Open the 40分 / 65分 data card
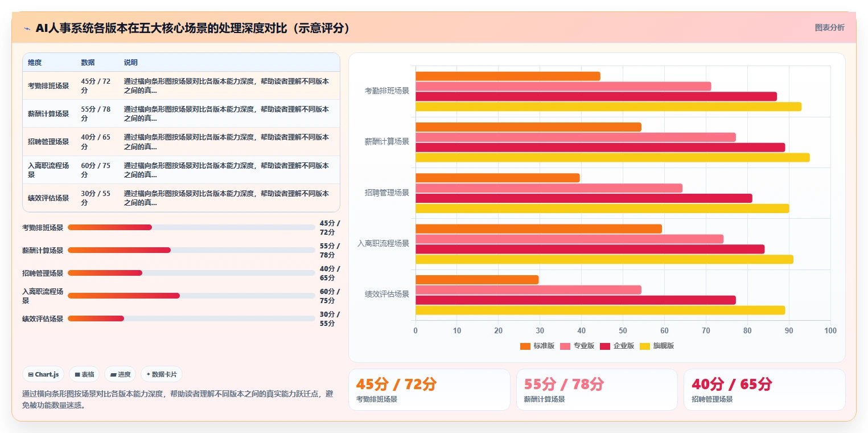868x433 pixels. click(764, 390)
